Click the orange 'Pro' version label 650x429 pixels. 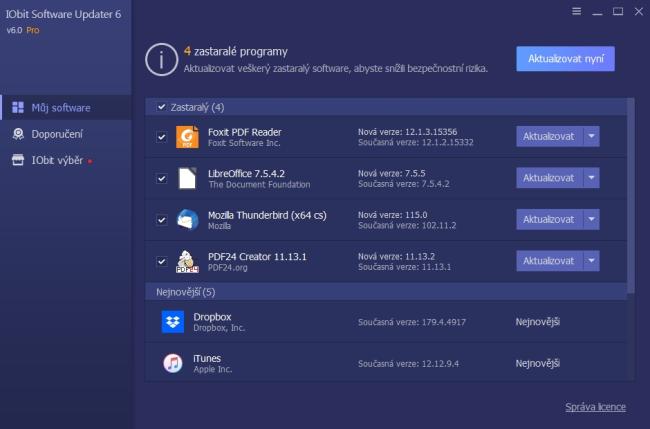click(33, 30)
